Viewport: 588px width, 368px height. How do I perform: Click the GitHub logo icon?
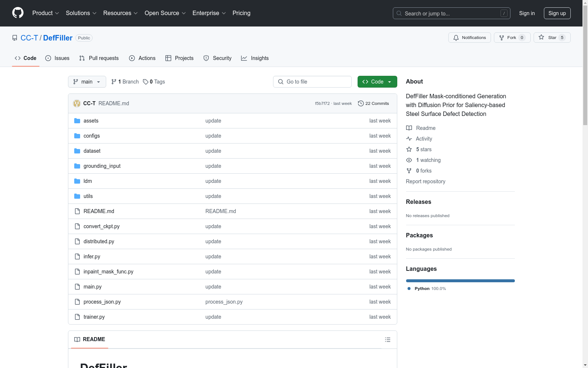click(x=18, y=13)
